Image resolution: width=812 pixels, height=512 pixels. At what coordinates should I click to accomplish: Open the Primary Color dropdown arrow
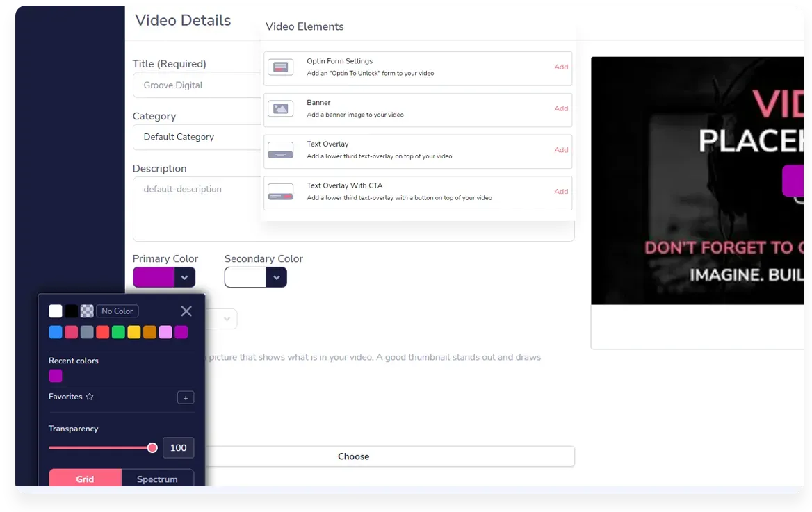pyautogui.click(x=184, y=277)
